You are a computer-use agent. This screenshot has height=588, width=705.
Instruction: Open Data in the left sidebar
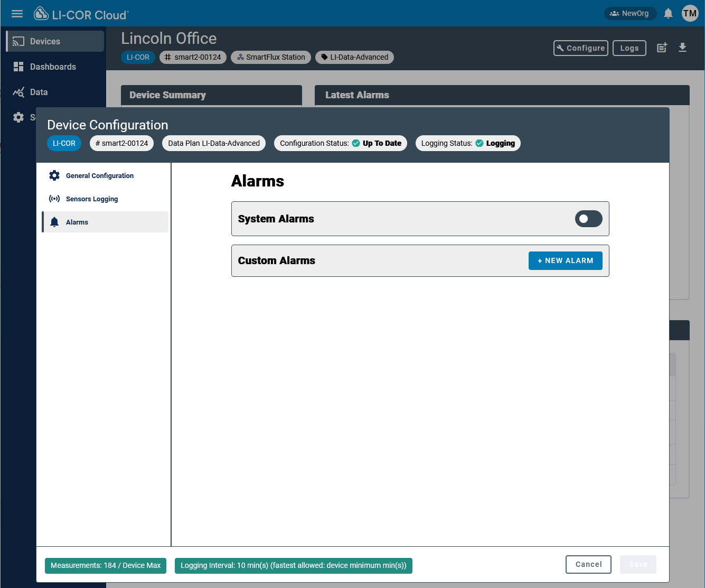55,92
